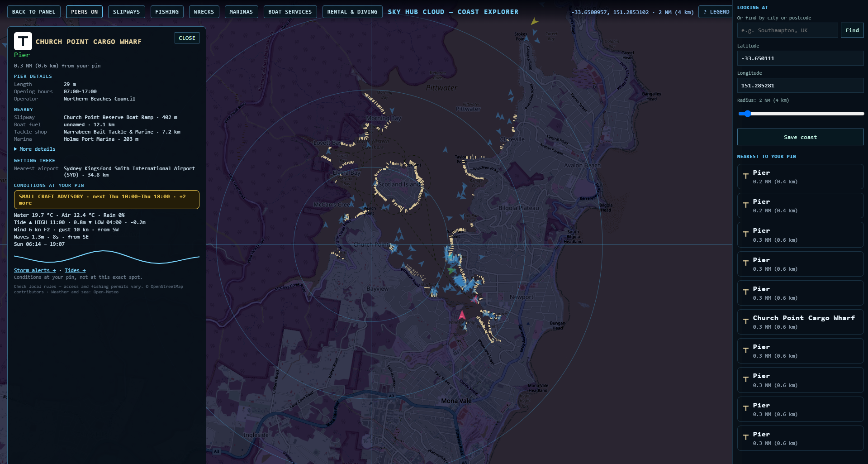This screenshot has height=464, width=868.
Task: Click 'Church Point Reserve Boat Ramp · 402 m'
Action: click(120, 117)
